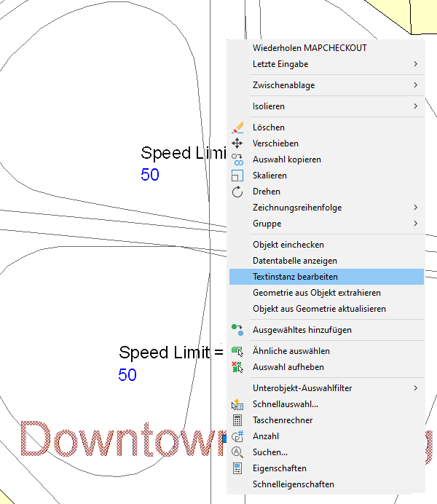Click the copy icon beside Auswahl kopieren
Viewport: 437px width, 504px height.
(237, 160)
